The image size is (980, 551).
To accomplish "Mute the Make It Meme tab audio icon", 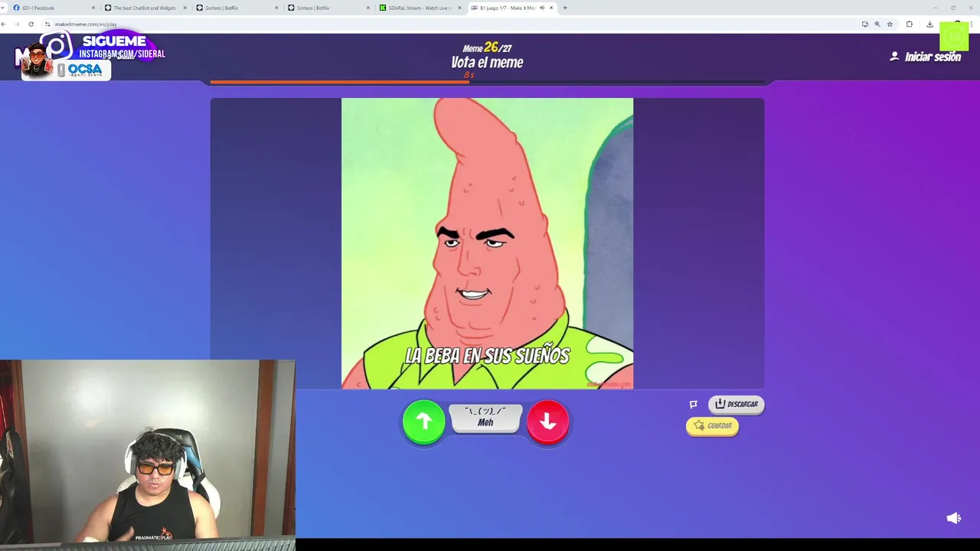I will pyautogui.click(x=542, y=8).
